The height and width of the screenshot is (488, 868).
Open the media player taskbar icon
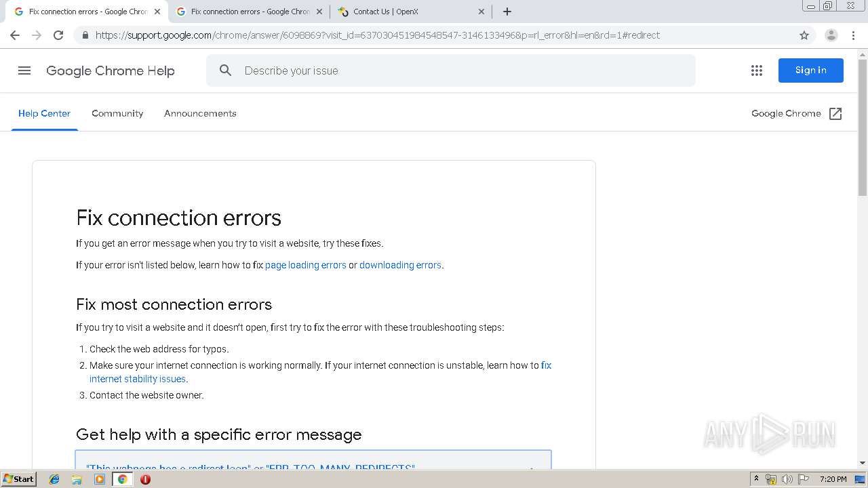click(x=100, y=479)
